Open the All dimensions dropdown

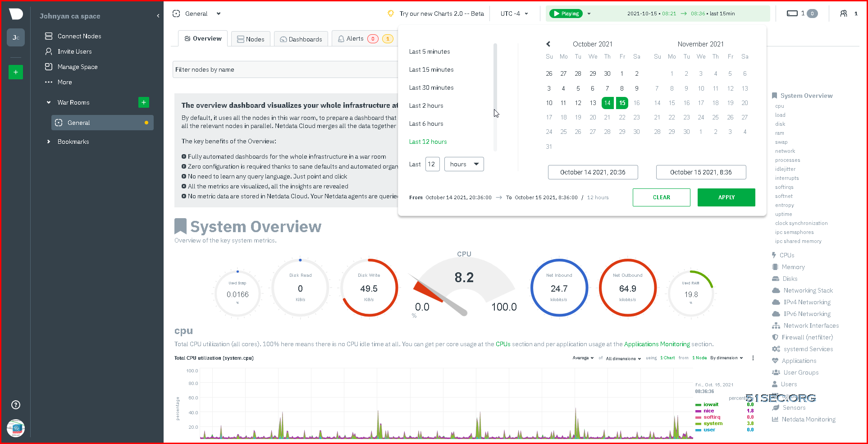(623, 358)
